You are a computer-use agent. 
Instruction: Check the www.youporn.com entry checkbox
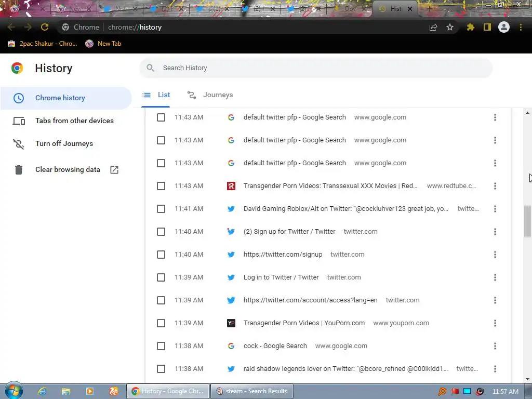tap(161, 323)
